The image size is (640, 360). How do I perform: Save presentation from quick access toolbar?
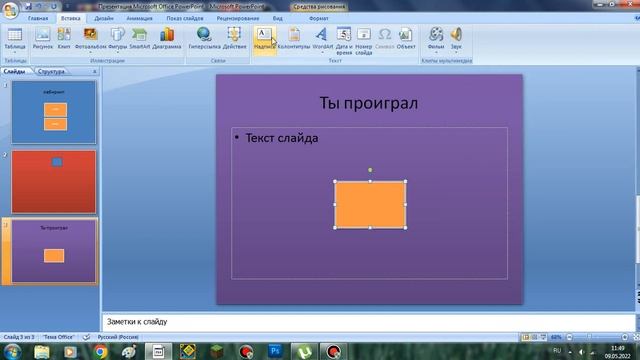click(28, 7)
